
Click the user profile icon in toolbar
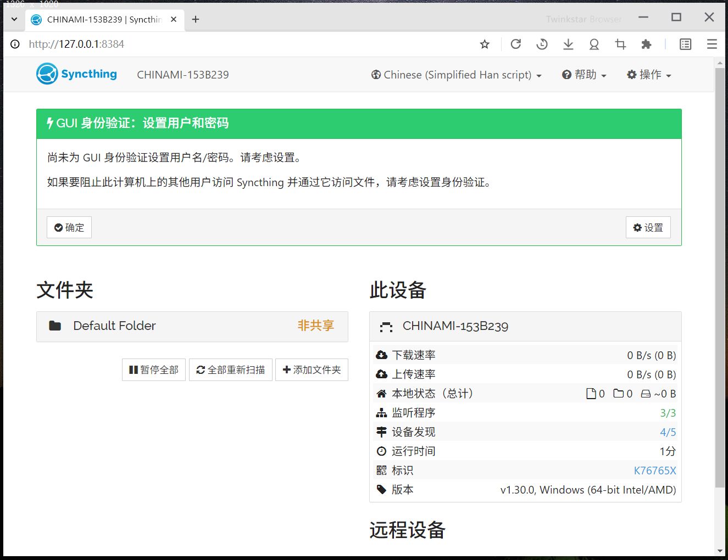pyautogui.click(x=594, y=44)
